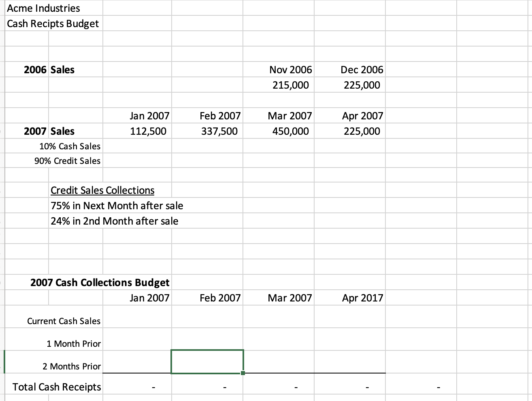Viewport: 532px width, 401px height.
Task: Click the fill handle of the selected cell
Action: 243,373
